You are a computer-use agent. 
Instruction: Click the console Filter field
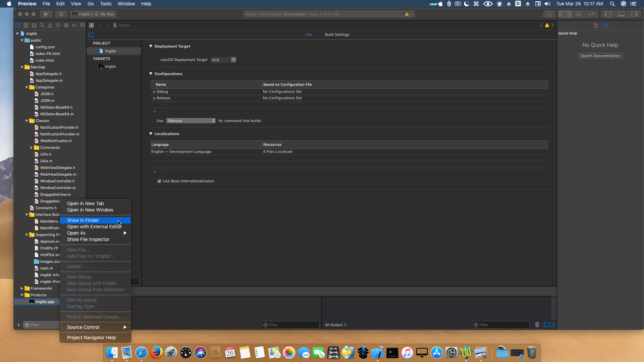pos(500,325)
